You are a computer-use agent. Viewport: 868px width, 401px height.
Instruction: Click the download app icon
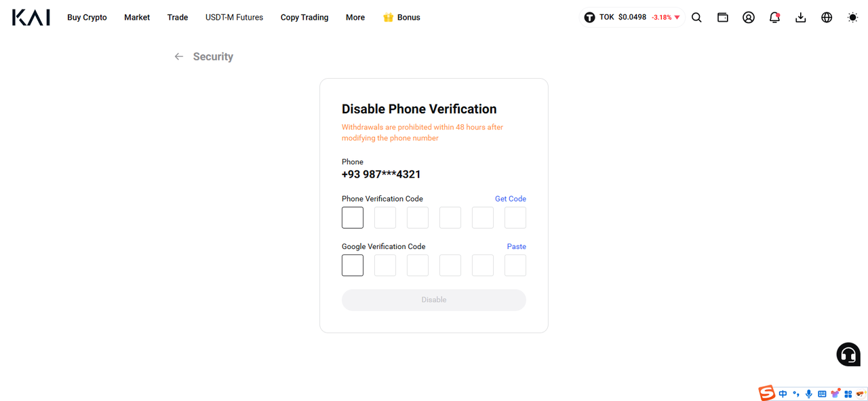coord(801,18)
